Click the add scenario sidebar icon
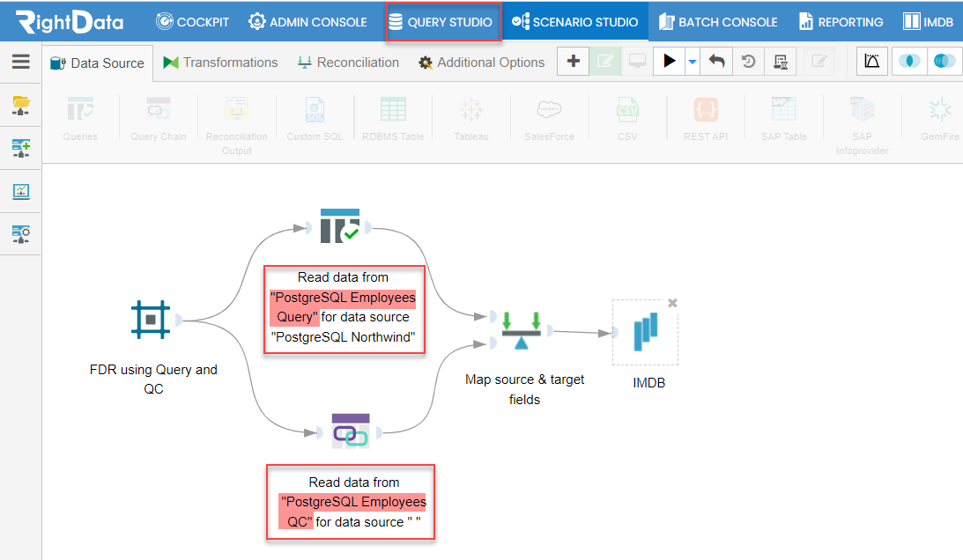The height and width of the screenshot is (560, 963). [x=21, y=148]
